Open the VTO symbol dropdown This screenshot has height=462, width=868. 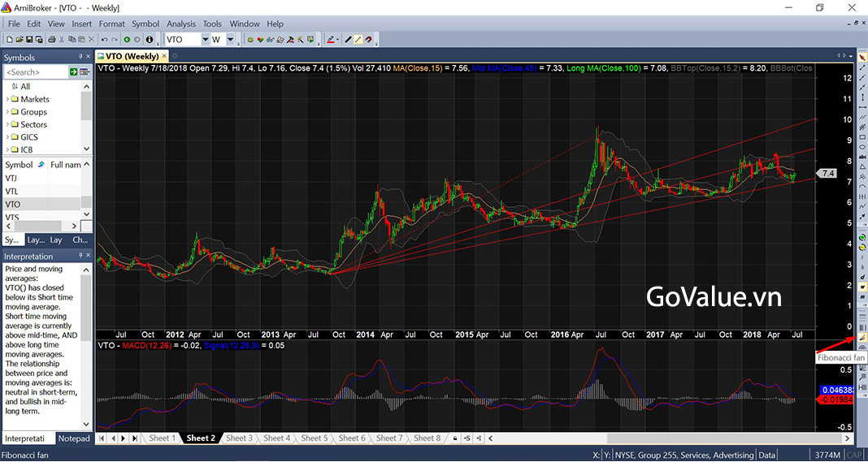(205, 39)
